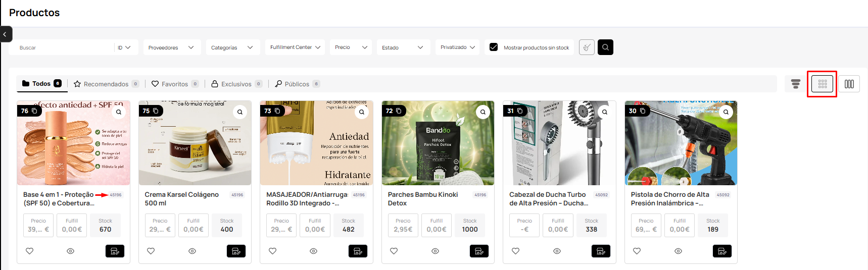
Task: Favorite the Pistola de Chorro product
Action: pyautogui.click(x=637, y=251)
